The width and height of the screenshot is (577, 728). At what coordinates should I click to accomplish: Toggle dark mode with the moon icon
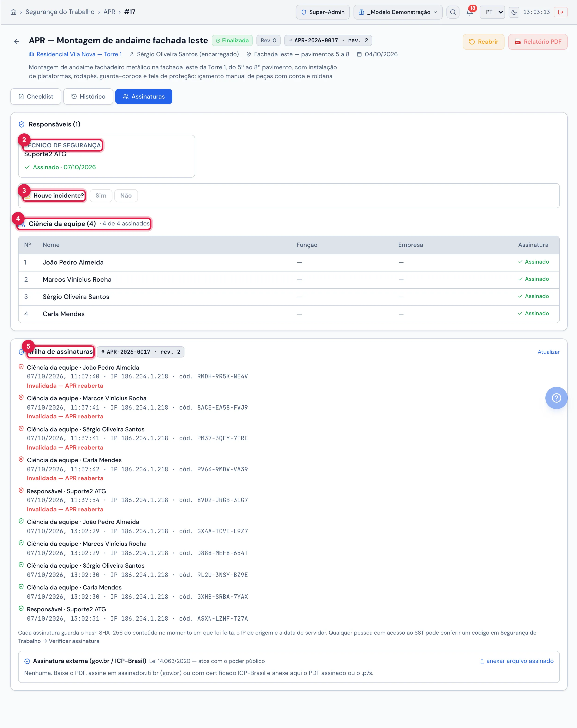(x=514, y=12)
